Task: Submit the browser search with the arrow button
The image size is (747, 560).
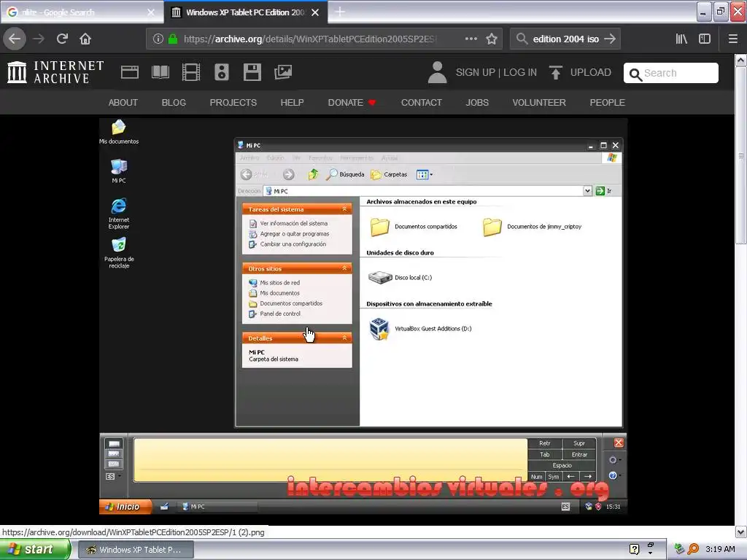Action: pos(610,39)
